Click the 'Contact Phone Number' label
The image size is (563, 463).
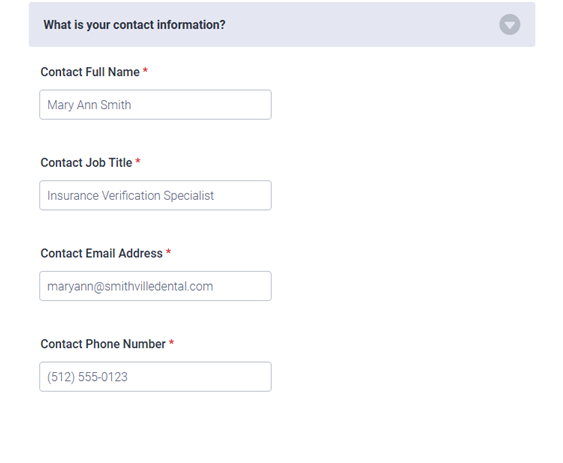pos(103,344)
